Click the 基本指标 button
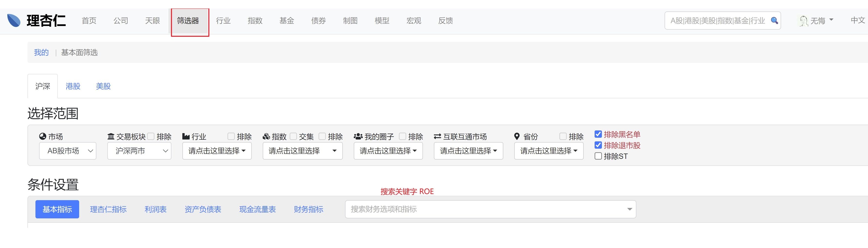Viewport: 868px width, 248px height. click(x=57, y=209)
